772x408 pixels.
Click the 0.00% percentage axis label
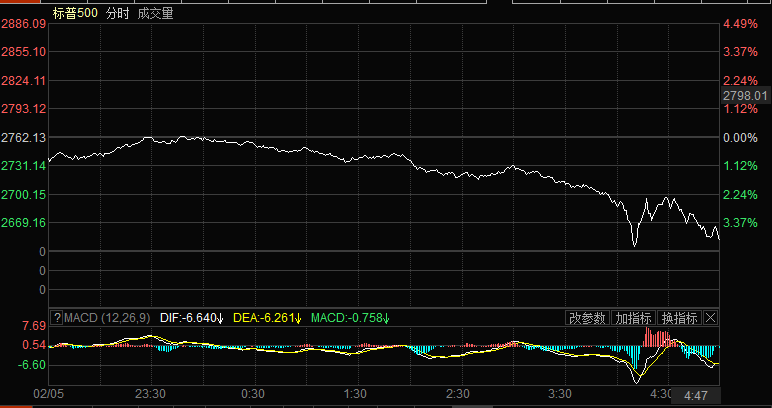(740, 138)
